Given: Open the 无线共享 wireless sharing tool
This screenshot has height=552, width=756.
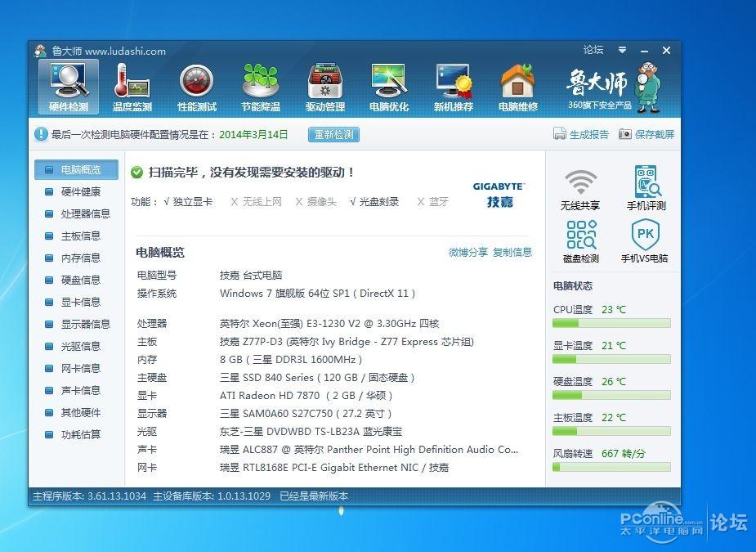Looking at the screenshot, I should click(580, 190).
